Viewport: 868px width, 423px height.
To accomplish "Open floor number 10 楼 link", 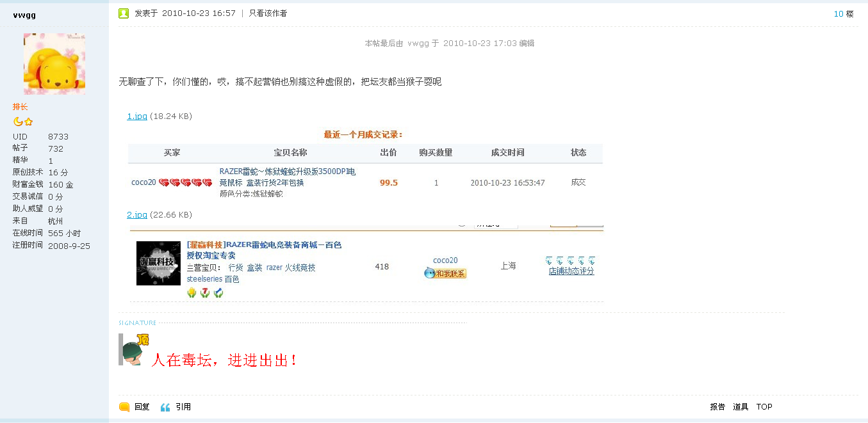I will coord(844,14).
